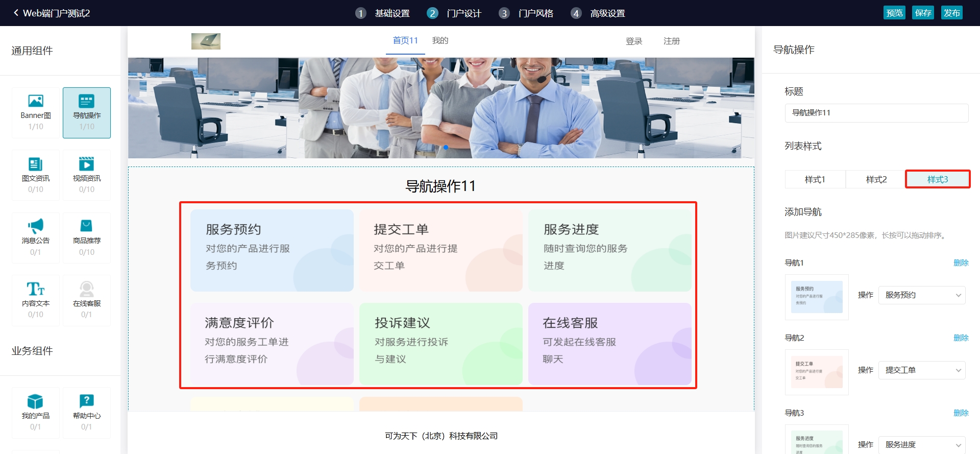Add the 我的产品 cube component
This screenshot has width=980, height=454.
[x=36, y=413]
